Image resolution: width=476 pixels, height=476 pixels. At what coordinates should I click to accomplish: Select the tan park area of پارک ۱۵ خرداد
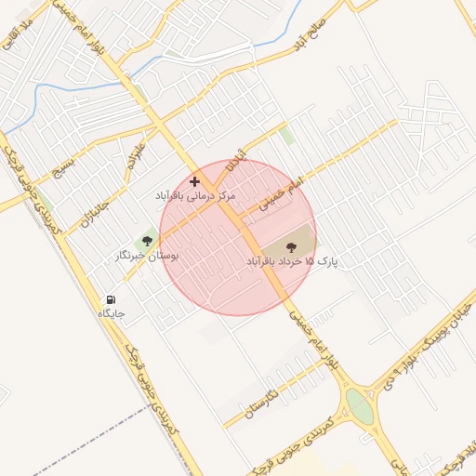pos(286,244)
